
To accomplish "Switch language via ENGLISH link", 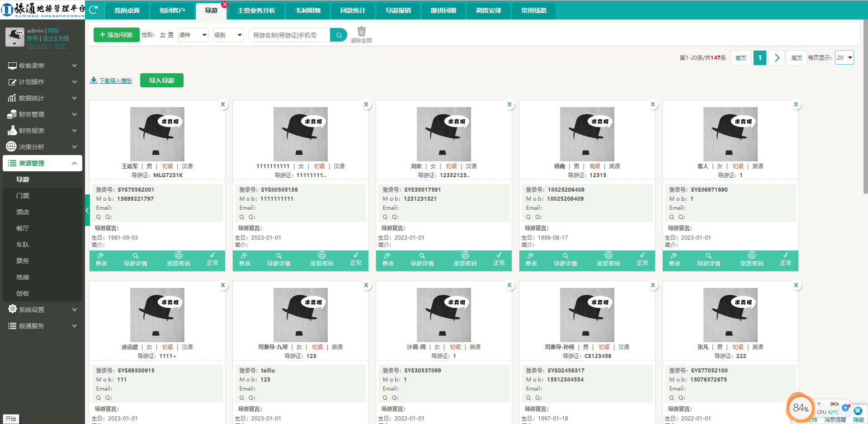I will tap(39, 46).
